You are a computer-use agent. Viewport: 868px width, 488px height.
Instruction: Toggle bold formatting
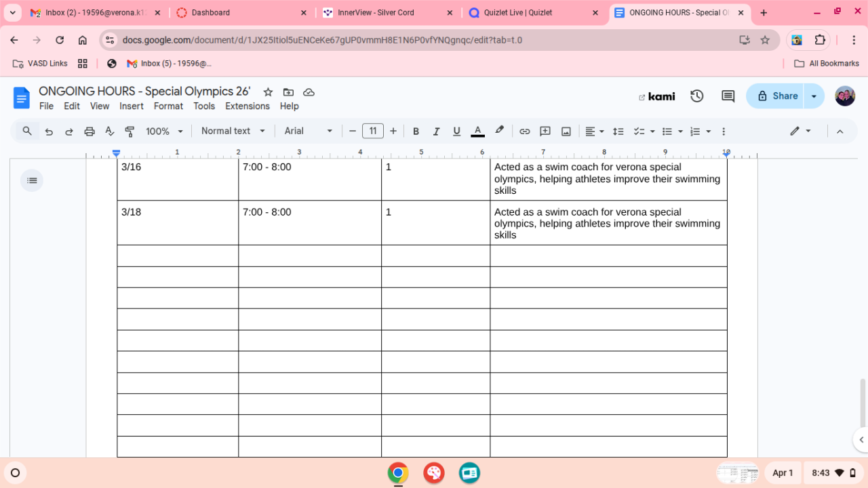point(416,131)
